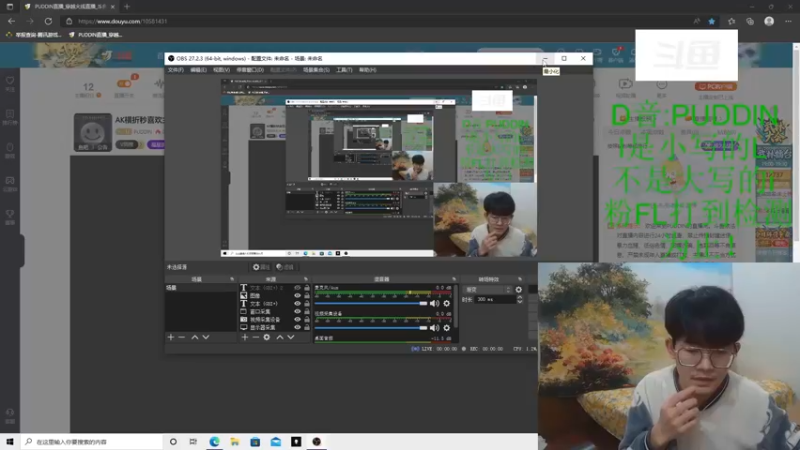Pop out the 混音器 dock panel
Viewport: 800px width, 450px height.
454,279
